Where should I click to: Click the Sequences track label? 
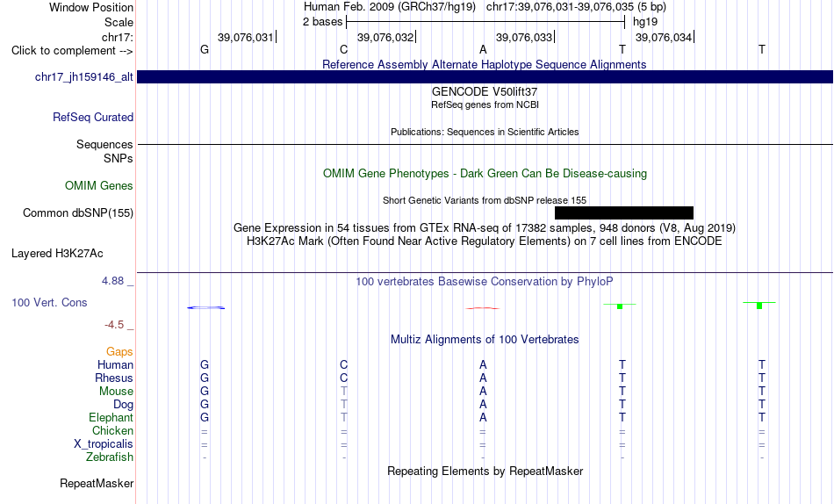[x=104, y=145]
